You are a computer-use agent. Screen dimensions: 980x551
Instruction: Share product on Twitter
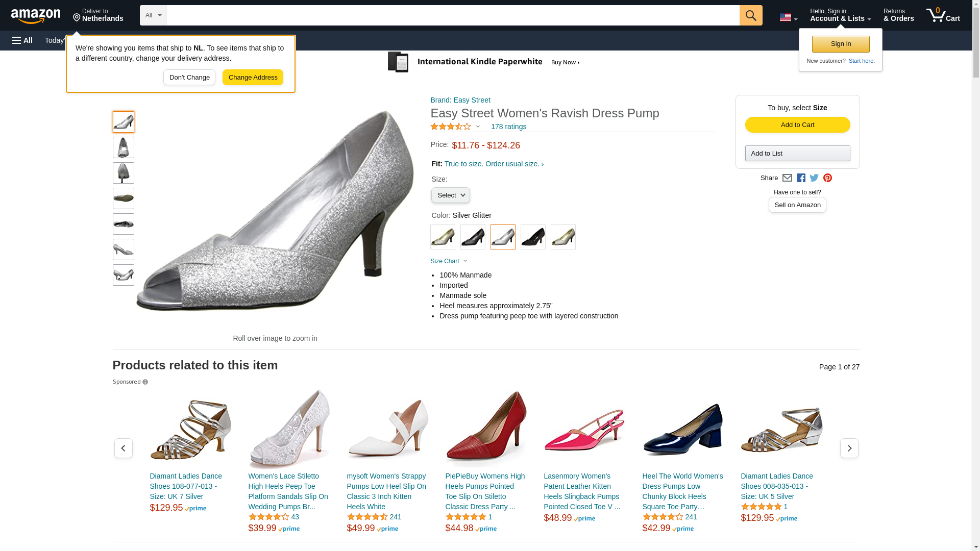pos(814,178)
